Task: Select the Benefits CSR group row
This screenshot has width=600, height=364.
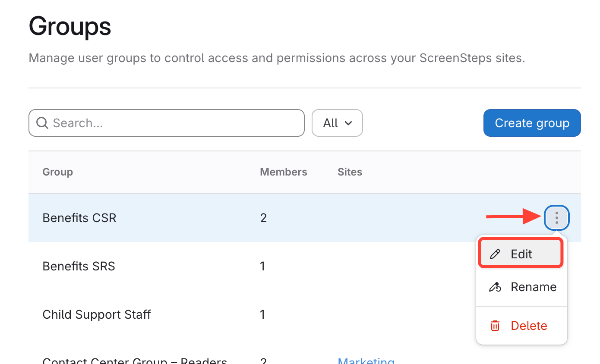Action: coord(79,218)
